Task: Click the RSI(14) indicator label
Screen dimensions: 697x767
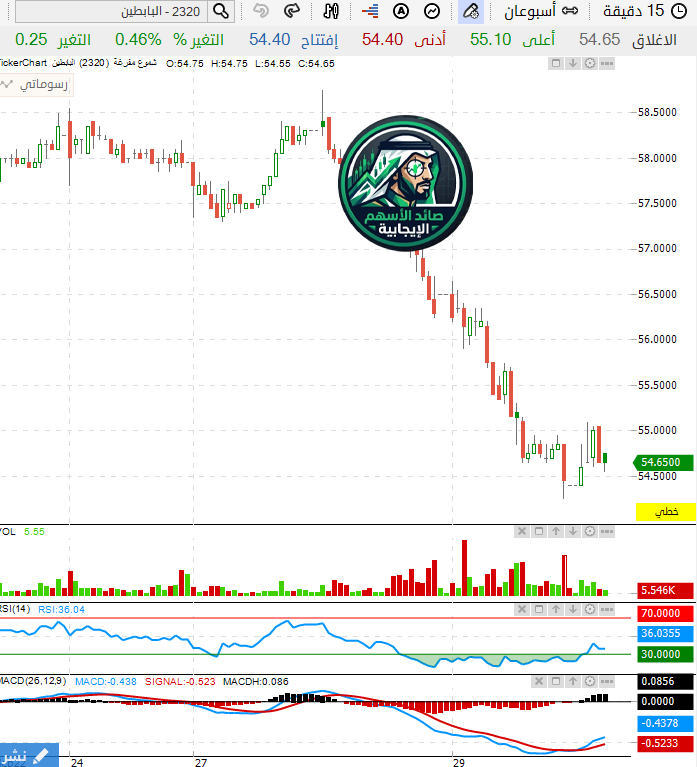Action: (x=15, y=609)
